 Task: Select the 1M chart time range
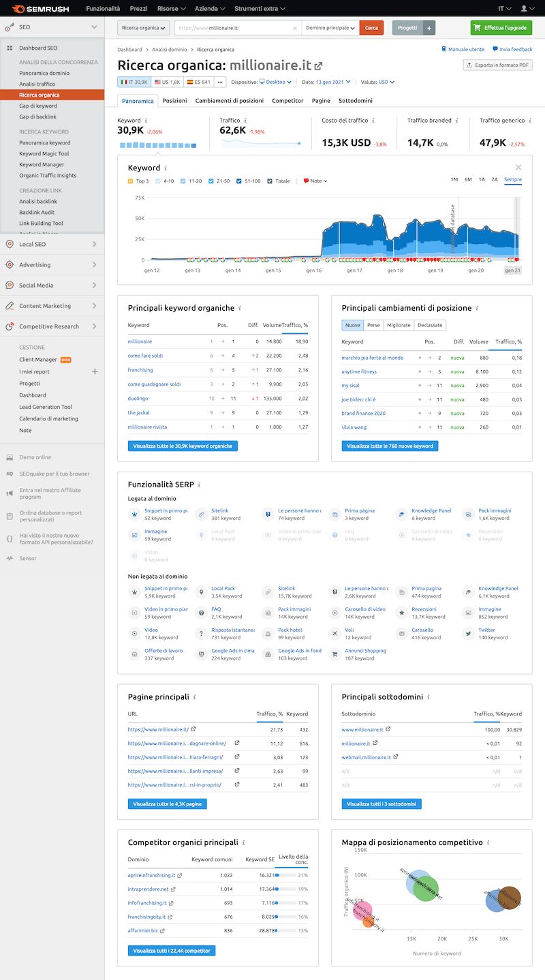point(454,179)
